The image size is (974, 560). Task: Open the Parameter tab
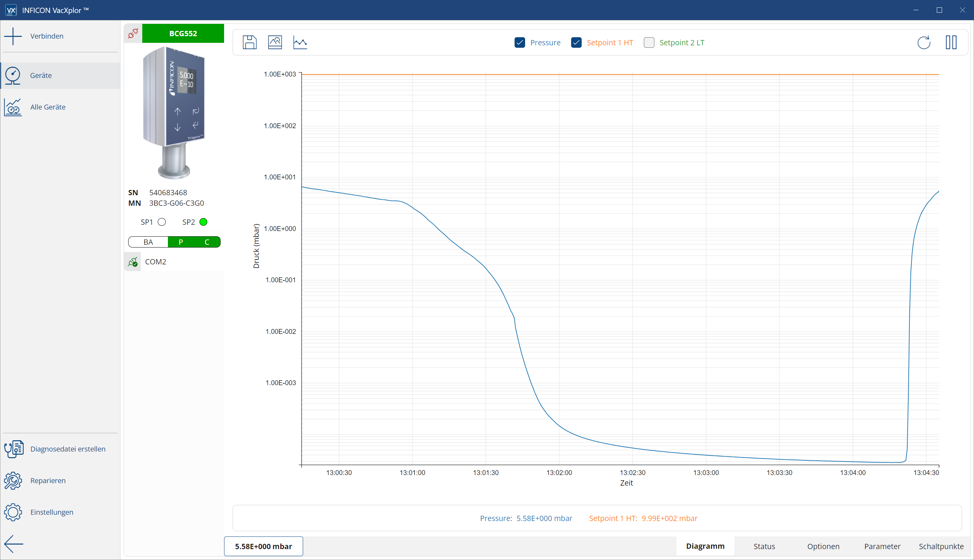882,546
